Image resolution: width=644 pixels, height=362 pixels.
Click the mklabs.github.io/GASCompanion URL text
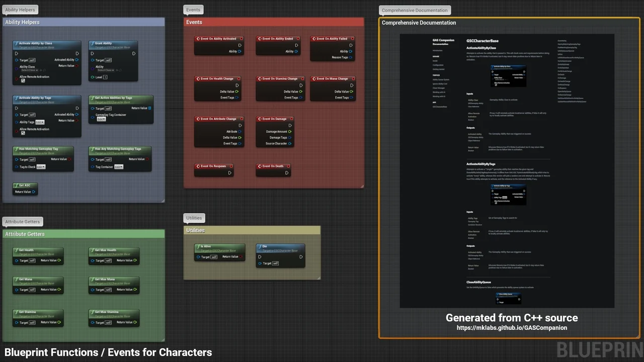tap(512, 328)
